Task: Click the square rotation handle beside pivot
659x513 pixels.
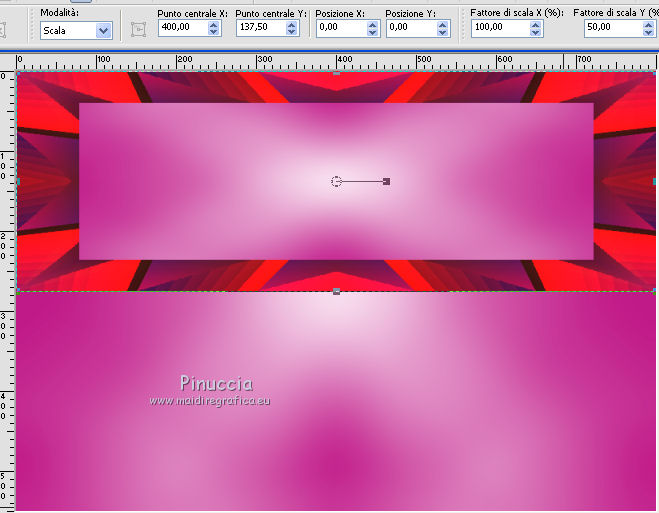Action: (387, 182)
